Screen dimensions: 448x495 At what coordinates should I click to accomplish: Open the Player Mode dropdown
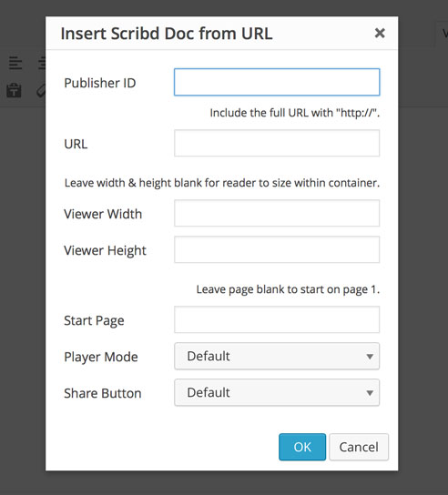tap(277, 356)
